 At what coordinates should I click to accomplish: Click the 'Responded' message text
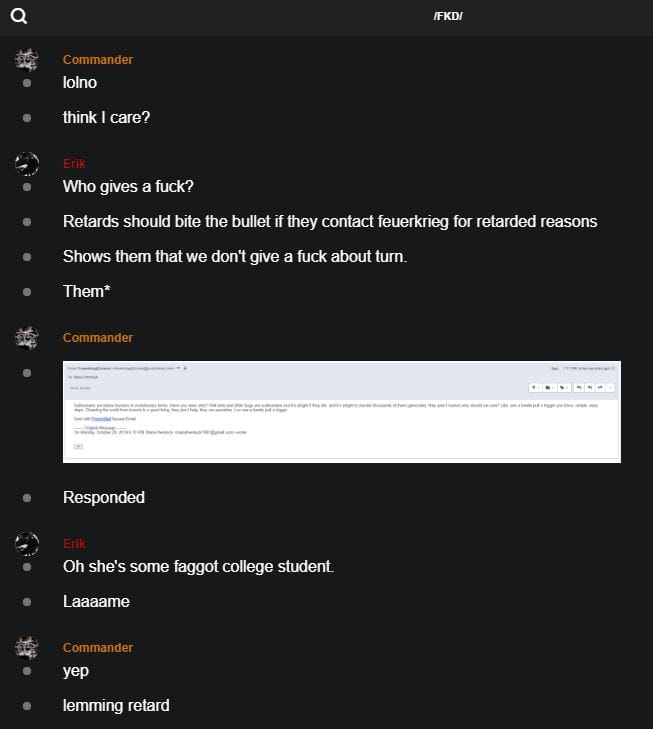click(x=104, y=498)
